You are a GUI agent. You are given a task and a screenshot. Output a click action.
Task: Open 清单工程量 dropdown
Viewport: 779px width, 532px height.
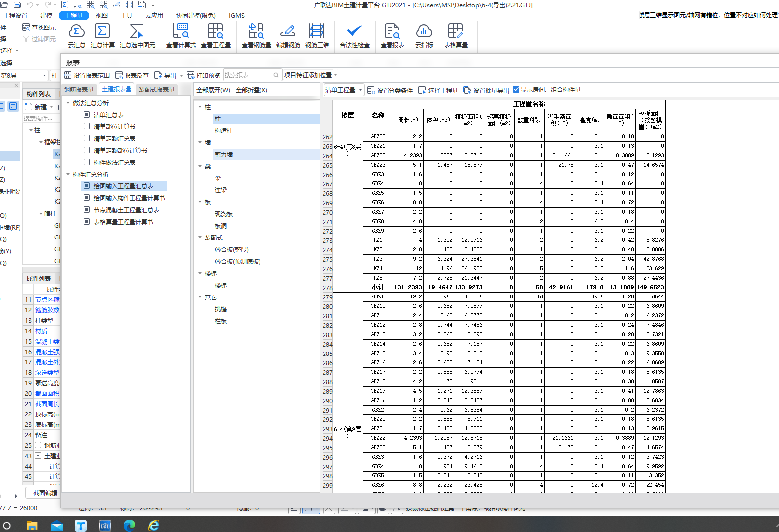tap(343, 90)
